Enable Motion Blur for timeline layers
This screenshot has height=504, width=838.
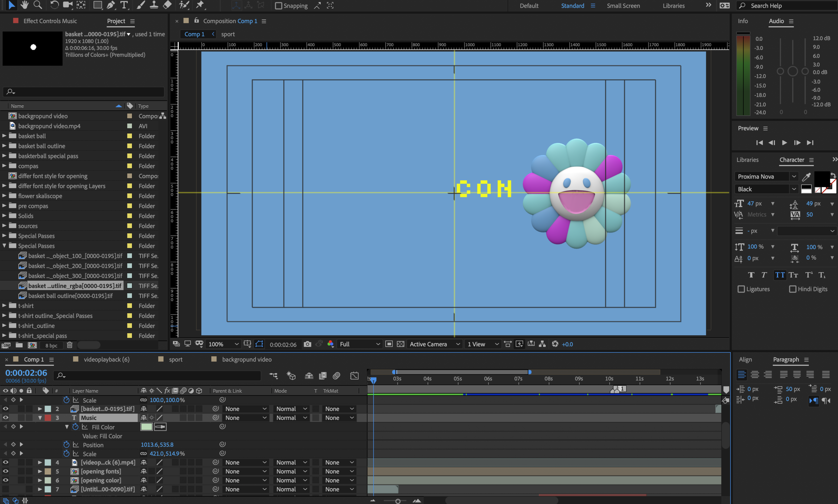[x=336, y=376]
